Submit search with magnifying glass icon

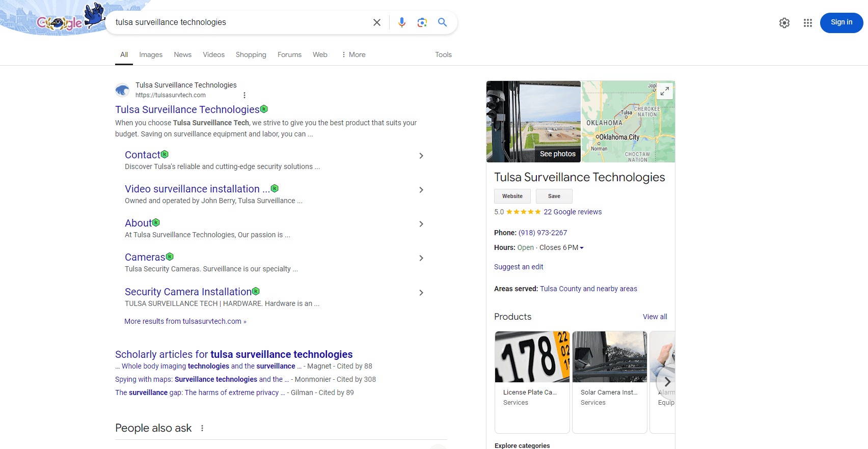(x=443, y=22)
